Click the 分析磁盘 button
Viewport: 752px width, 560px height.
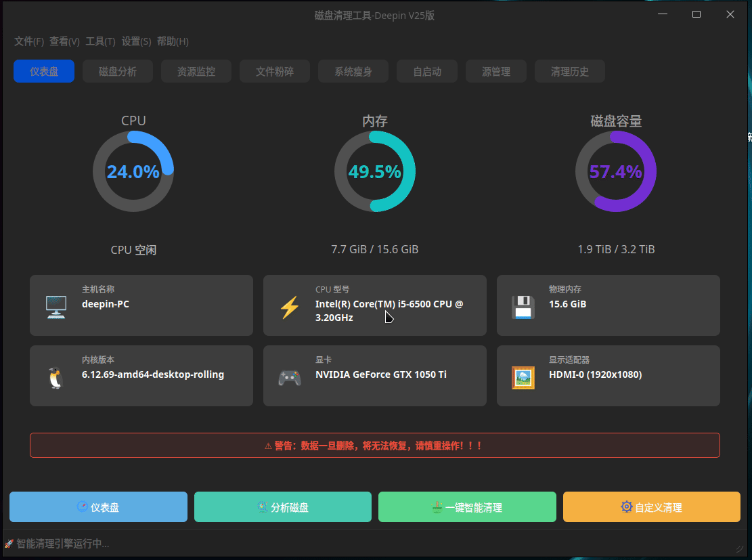(x=283, y=507)
